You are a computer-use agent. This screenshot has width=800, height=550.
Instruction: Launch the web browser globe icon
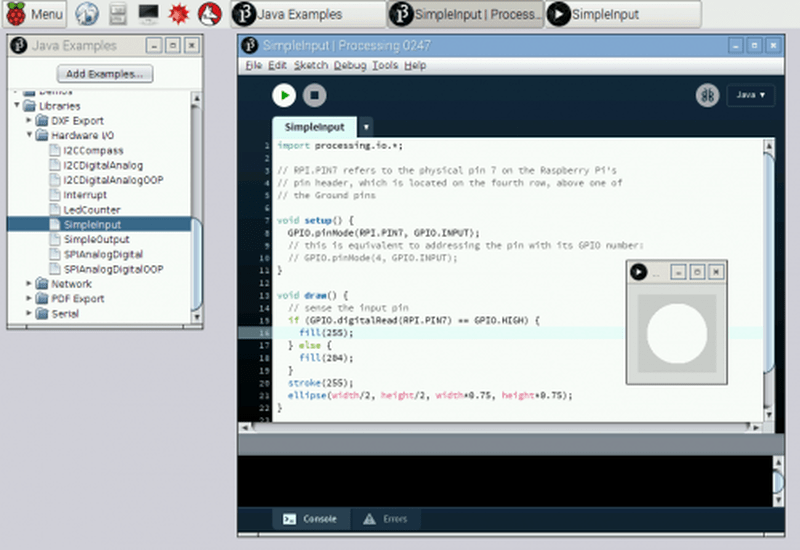(86, 14)
